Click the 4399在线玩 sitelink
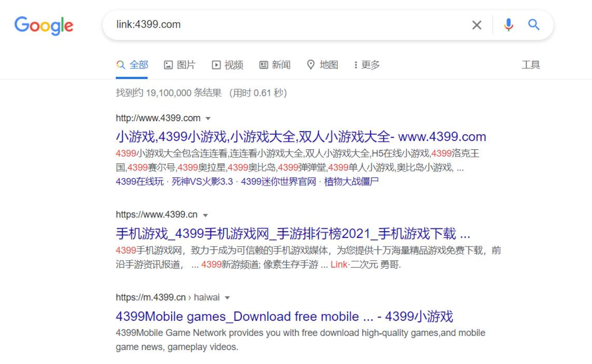The height and width of the screenshot is (364, 592). [x=140, y=182]
